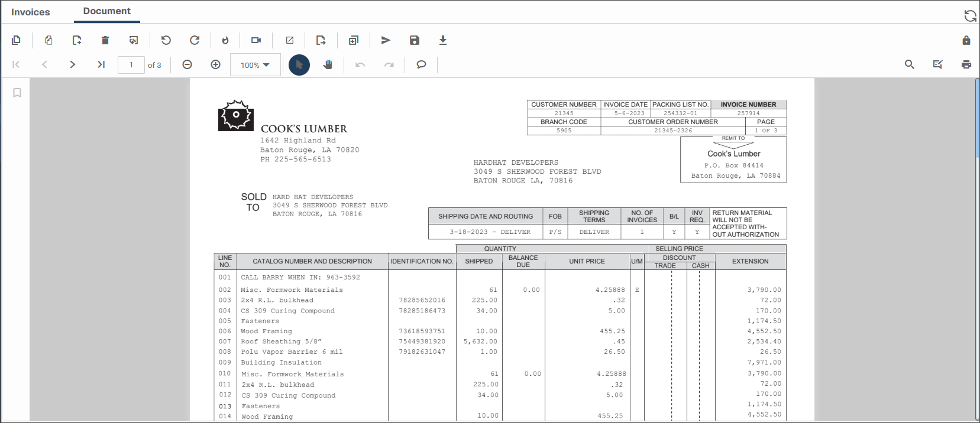Click the COOK'S LUMBER company name
The image size is (980, 423).
(304, 129)
